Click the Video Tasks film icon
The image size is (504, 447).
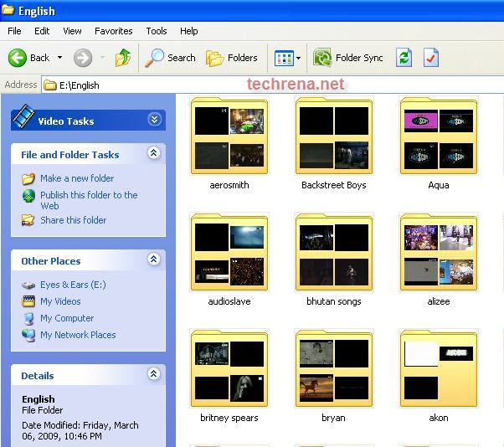point(23,116)
